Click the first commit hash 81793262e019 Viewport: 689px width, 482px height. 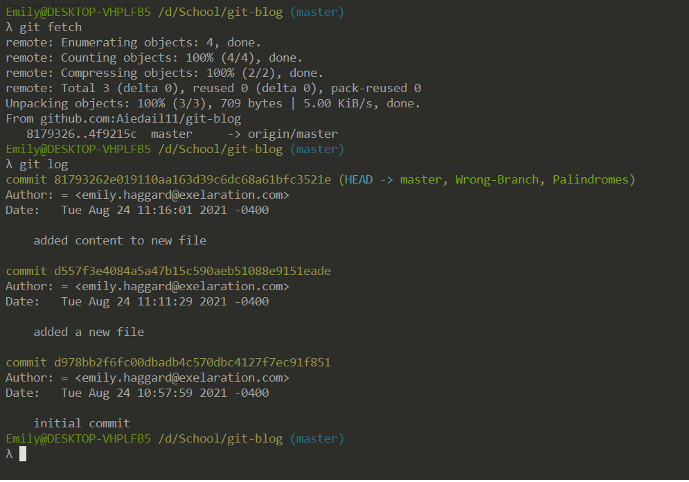point(192,180)
